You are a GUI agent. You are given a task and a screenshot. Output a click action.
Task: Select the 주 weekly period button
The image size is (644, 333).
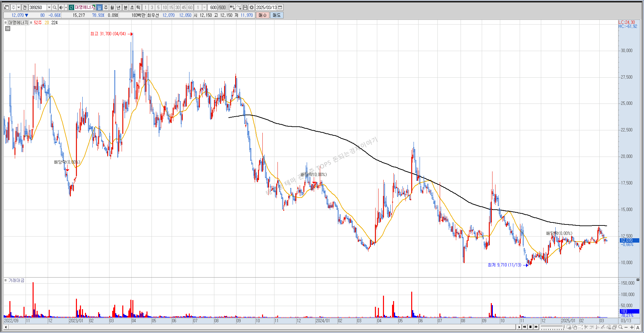[x=106, y=7]
